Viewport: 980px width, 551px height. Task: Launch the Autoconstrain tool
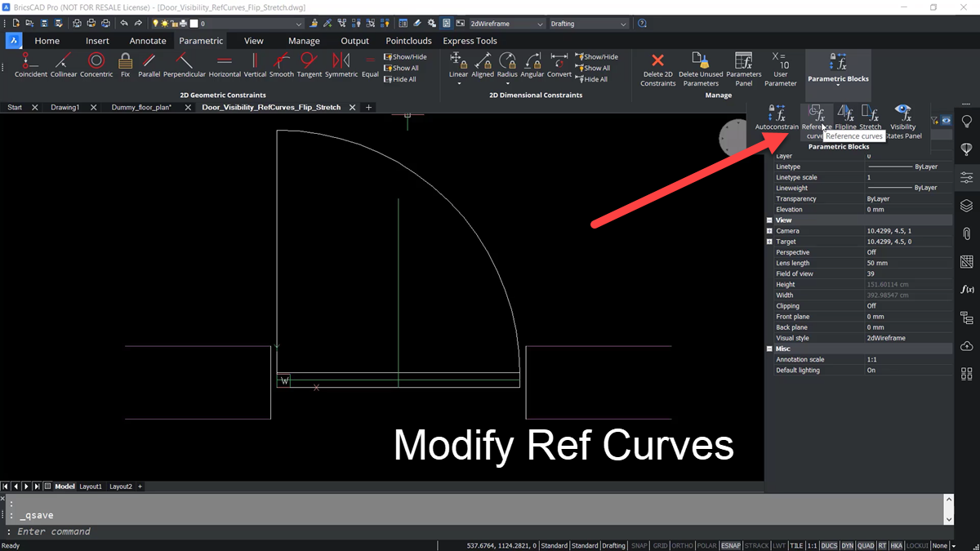point(777,118)
